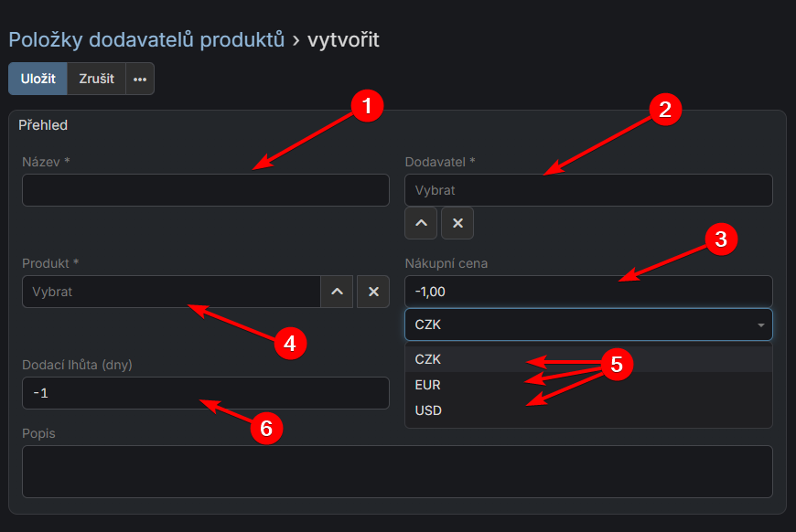Click into the Nákupní cena price input
Viewport: 796px width, 532px height.
click(588, 292)
